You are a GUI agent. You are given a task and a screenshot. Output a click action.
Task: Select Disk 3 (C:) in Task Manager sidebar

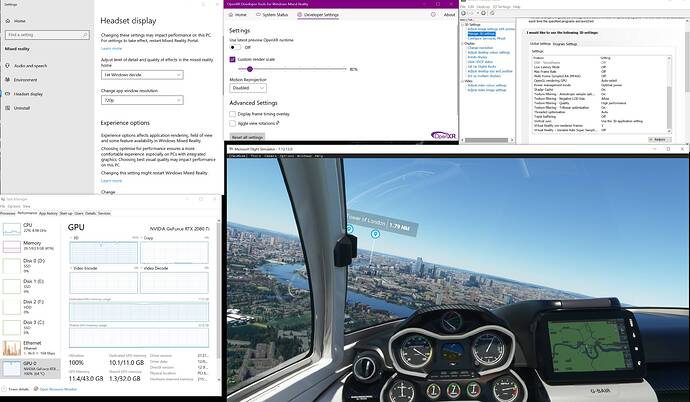coord(30,327)
